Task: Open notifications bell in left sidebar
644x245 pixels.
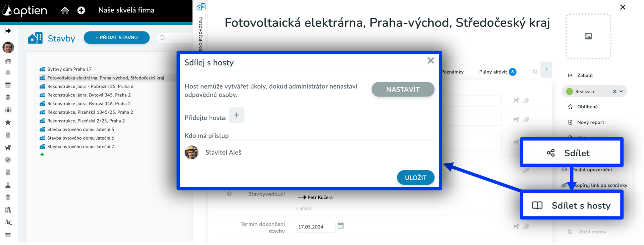Action: (8, 72)
